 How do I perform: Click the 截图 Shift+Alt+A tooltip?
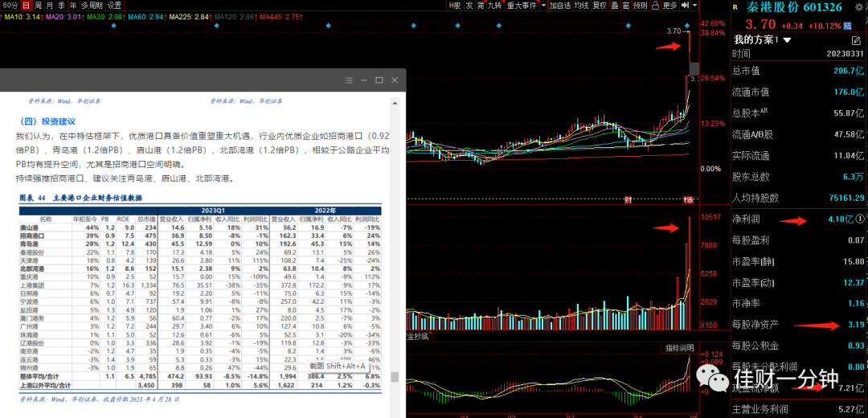coord(338,366)
